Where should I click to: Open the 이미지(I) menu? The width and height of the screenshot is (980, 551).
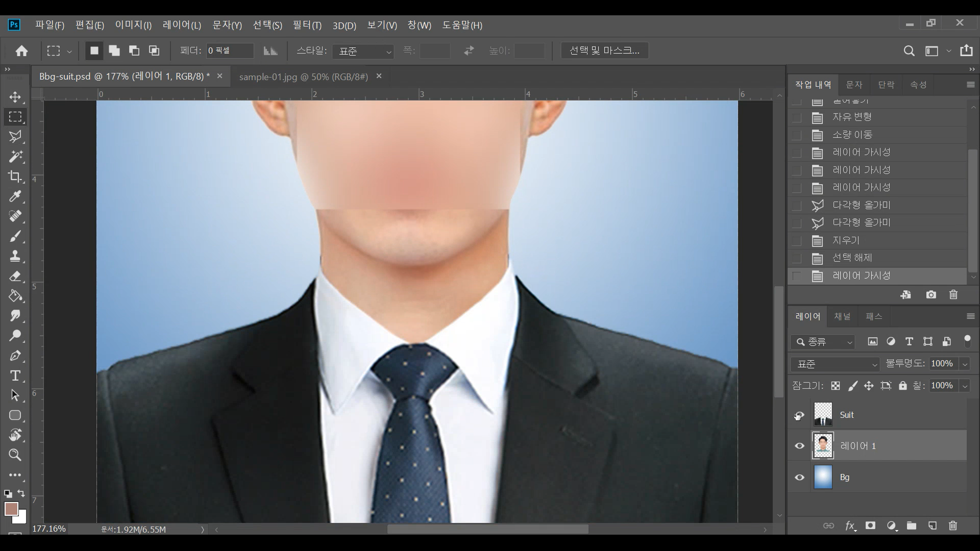point(133,25)
